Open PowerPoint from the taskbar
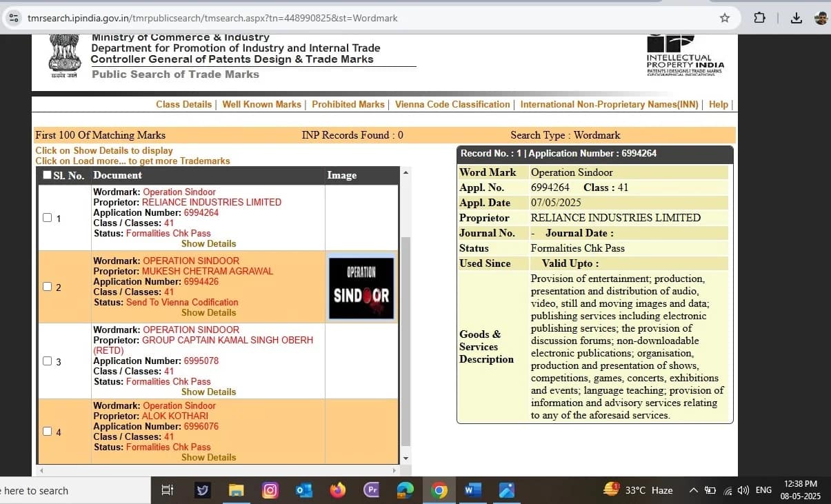 click(371, 490)
